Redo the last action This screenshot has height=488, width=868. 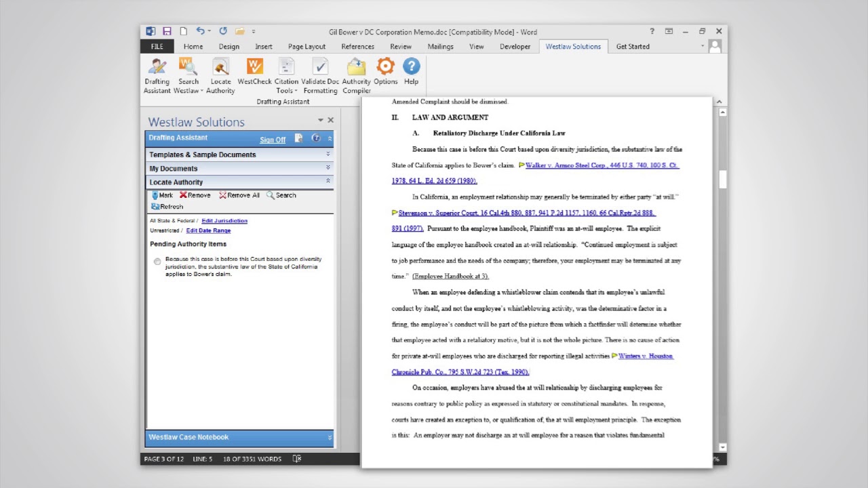point(222,31)
